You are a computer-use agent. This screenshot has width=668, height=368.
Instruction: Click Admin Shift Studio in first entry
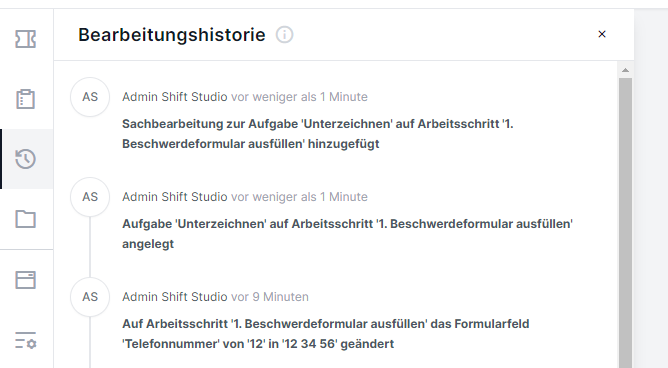(x=175, y=97)
